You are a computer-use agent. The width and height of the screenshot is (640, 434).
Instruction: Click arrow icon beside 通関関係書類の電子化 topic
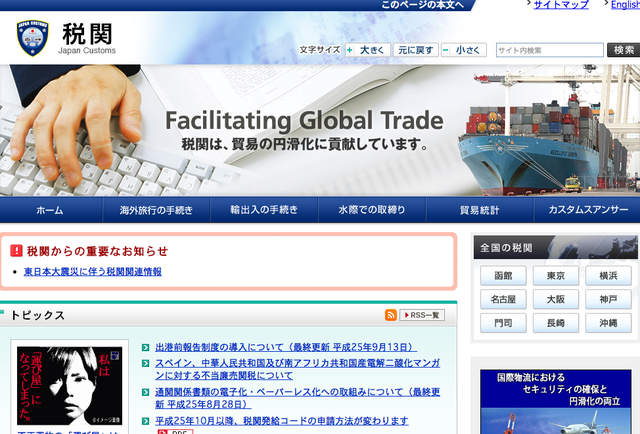click(145, 392)
